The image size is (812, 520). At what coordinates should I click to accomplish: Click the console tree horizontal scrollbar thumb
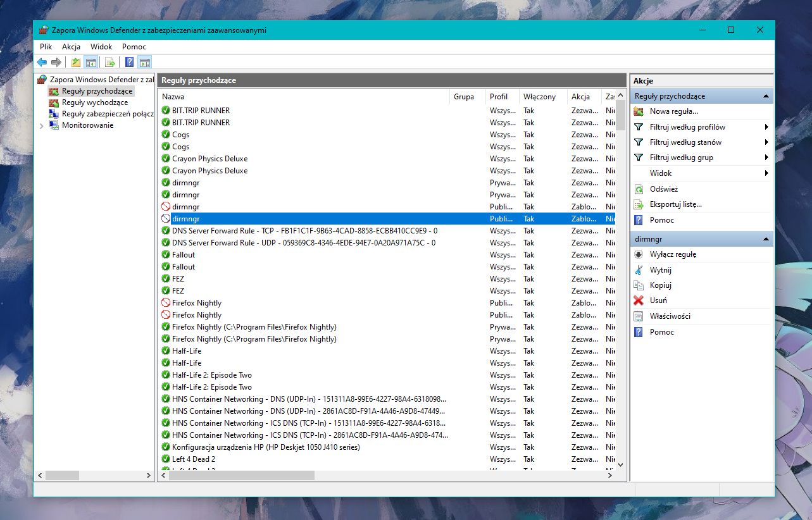(x=62, y=475)
